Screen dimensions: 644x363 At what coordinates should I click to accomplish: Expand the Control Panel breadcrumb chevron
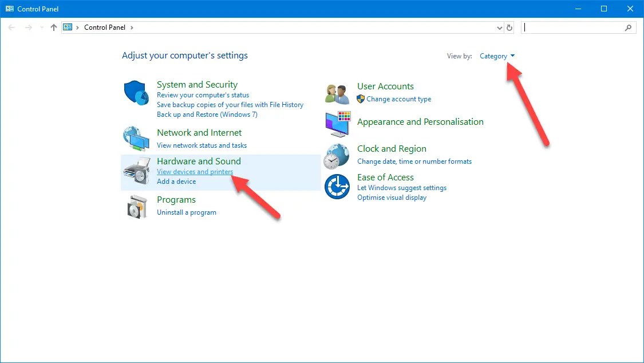132,27
